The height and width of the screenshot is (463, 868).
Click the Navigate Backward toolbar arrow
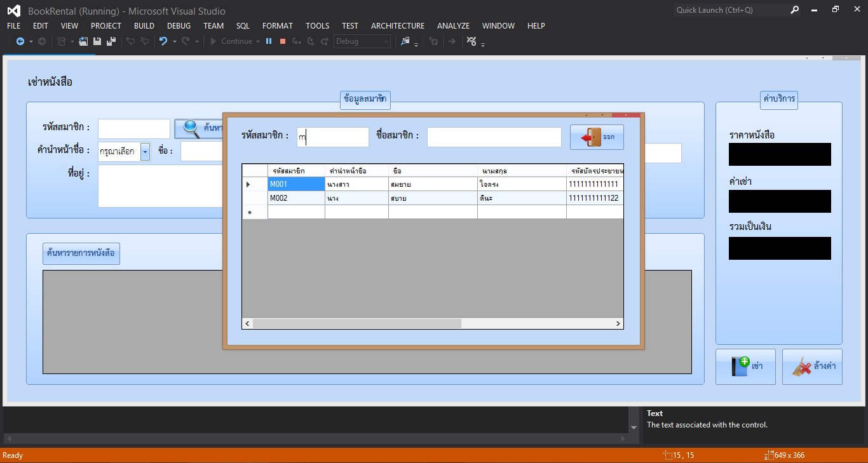(x=20, y=41)
